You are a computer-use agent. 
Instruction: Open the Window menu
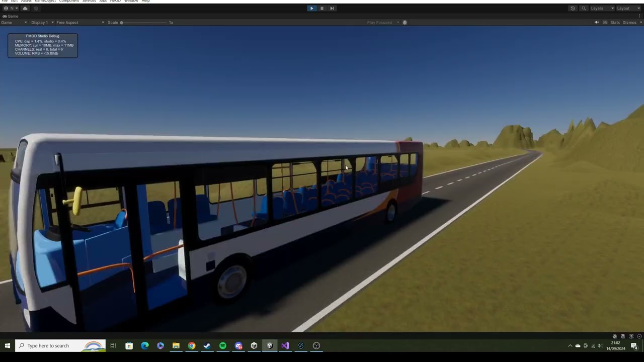coord(131,1)
